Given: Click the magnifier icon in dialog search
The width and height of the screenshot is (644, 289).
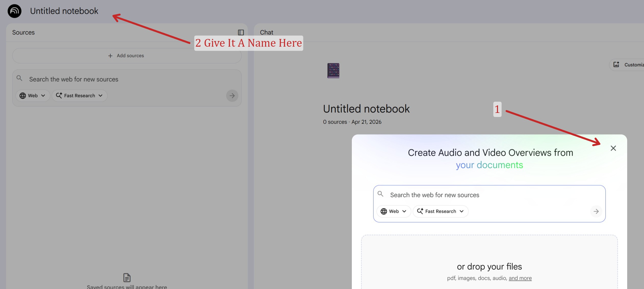Looking at the screenshot, I should tap(380, 194).
